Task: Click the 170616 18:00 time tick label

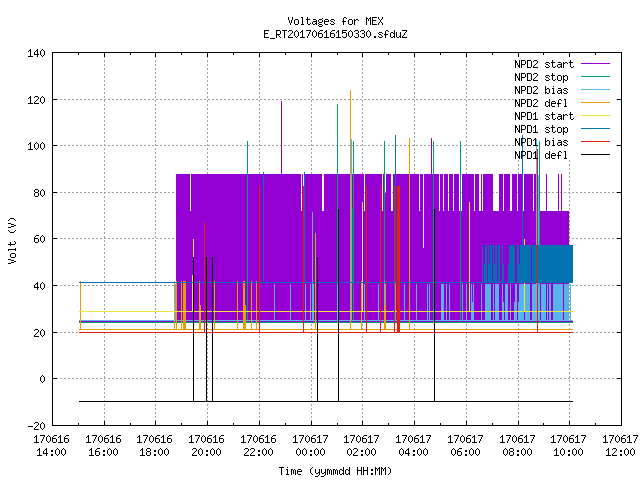Action: coord(154,446)
